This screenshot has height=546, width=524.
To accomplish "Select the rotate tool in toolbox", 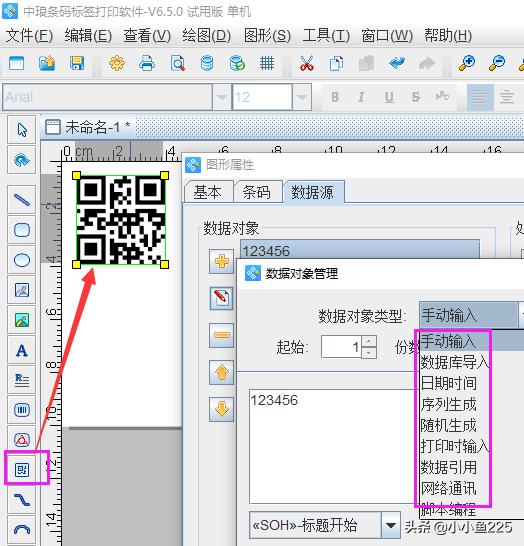I will [22, 160].
